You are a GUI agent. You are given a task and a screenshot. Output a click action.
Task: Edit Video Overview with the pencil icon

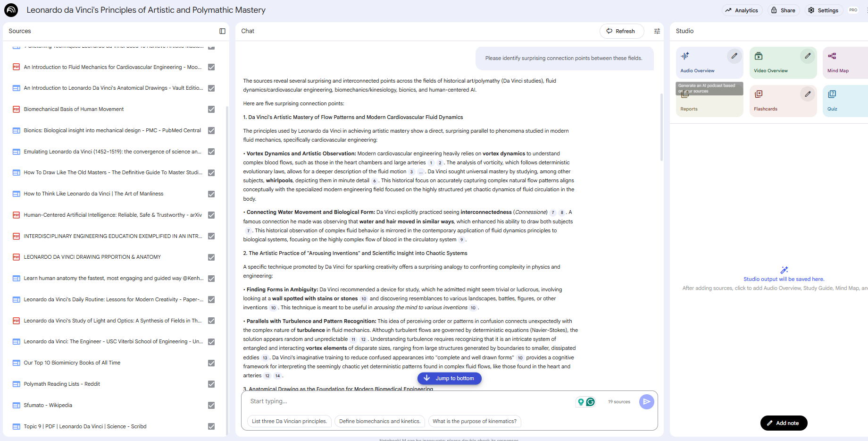point(808,56)
